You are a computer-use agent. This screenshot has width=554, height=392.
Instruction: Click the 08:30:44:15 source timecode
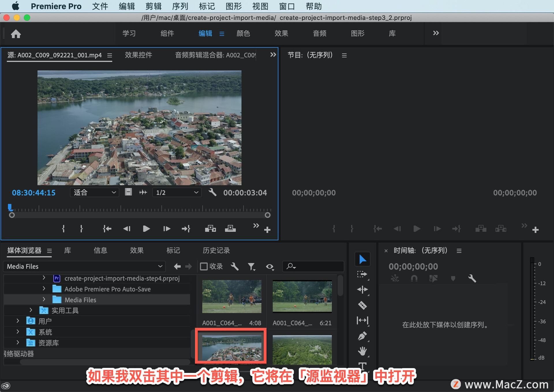tap(33, 193)
